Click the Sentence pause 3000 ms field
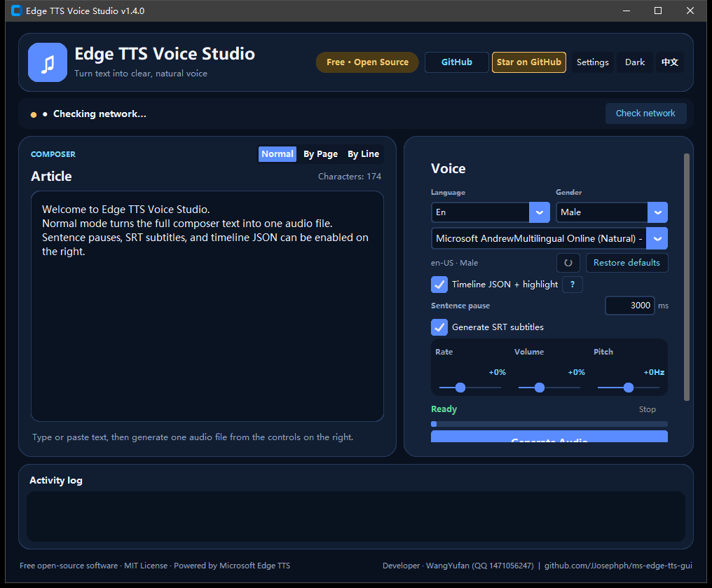Viewport: 712px width, 588px height. coord(630,306)
